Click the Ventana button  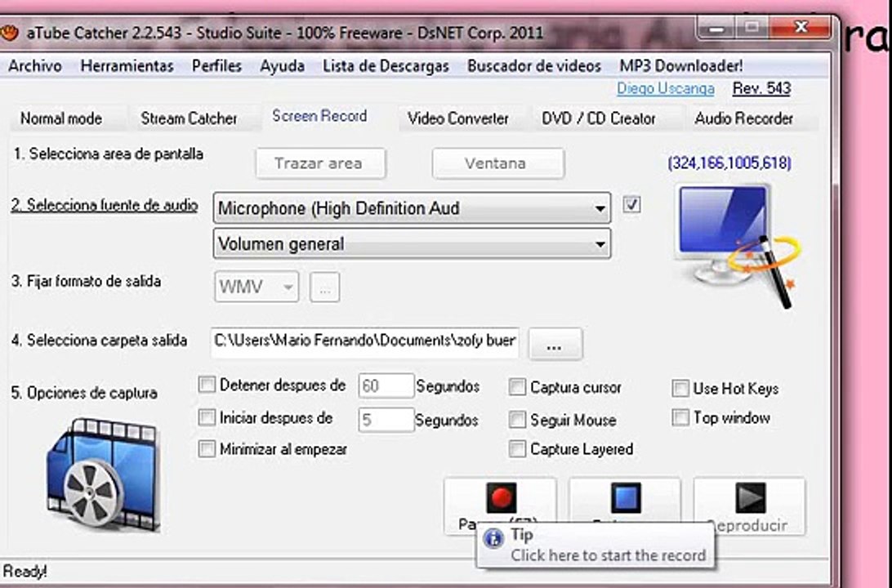coord(497,163)
